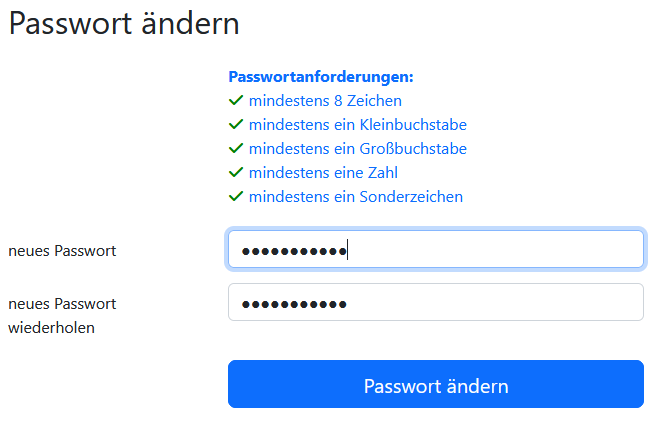
Task: Click the checkmark next to the Sonderzeichen requirement
Action: [236, 197]
